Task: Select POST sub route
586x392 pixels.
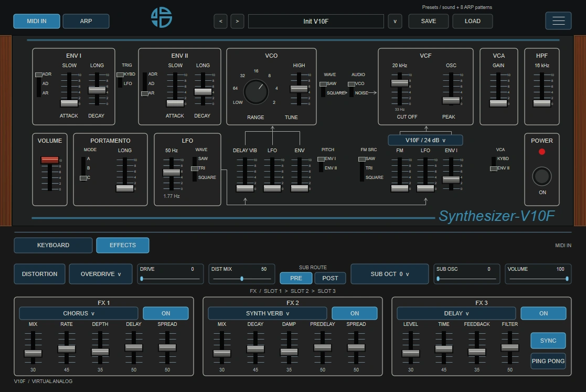Action: tap(330, 278)
